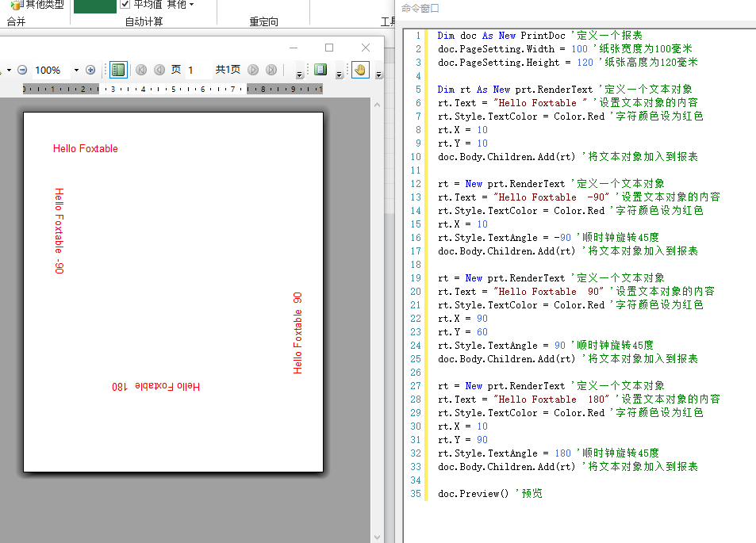Click the zoom in plus icon
The width and height of the screenshot is (756, 543).
point(90,70)
